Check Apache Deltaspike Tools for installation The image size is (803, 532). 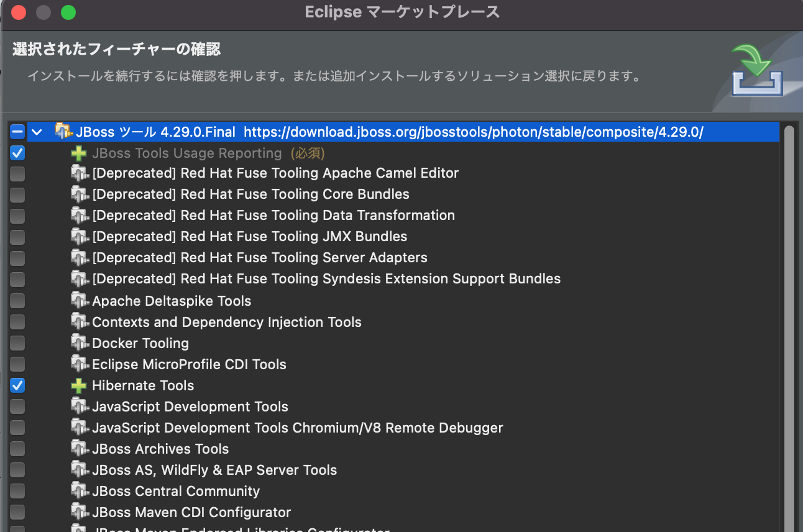pos(17,300)
